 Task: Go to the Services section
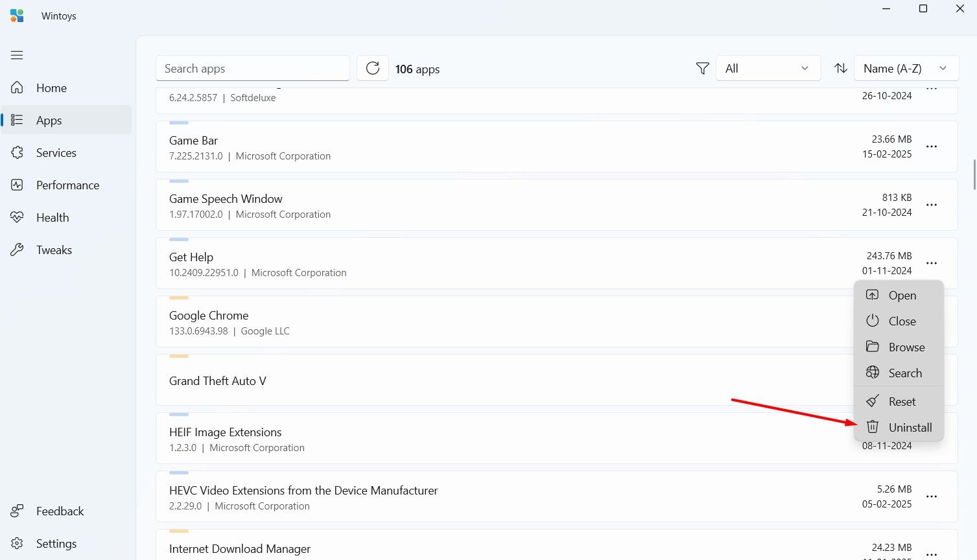pyautogui.click(x=66, y=152)
